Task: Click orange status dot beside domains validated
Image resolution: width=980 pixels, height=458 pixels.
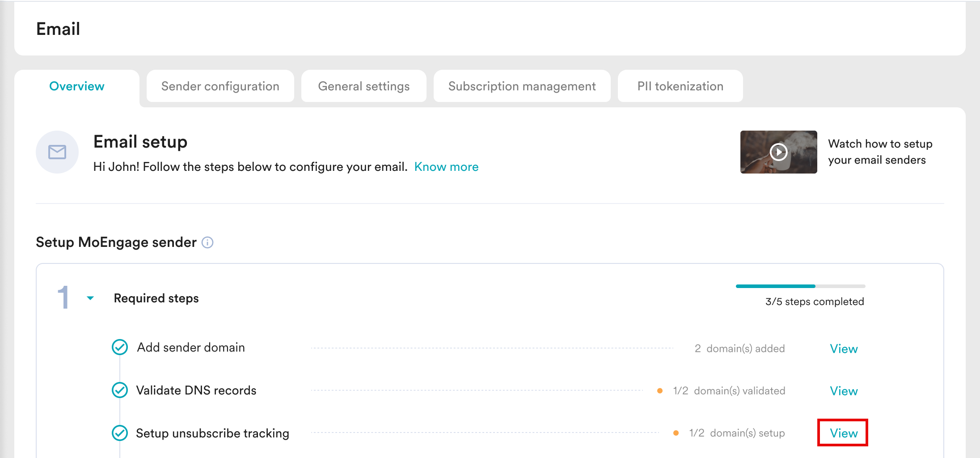Action: (x=660, y=391)
